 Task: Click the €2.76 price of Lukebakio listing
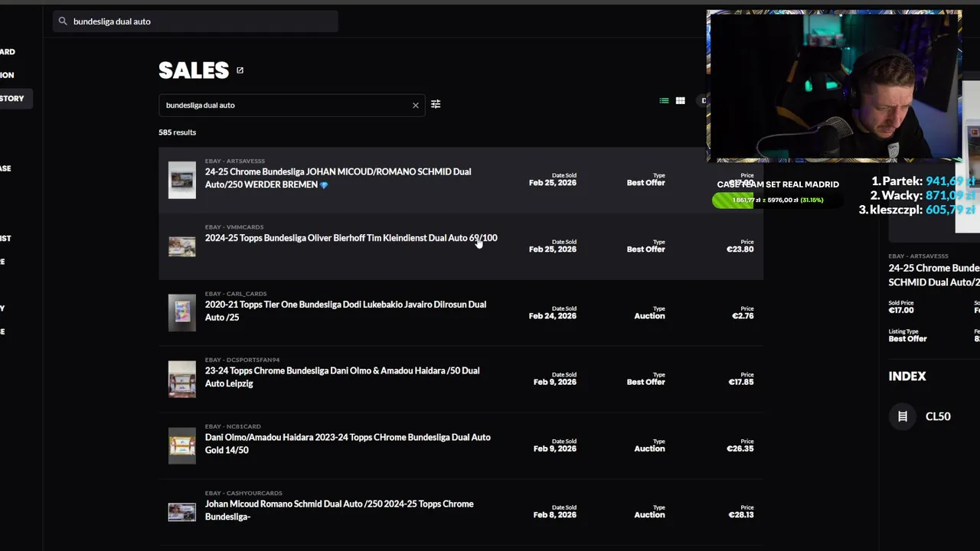pos(743,316)
